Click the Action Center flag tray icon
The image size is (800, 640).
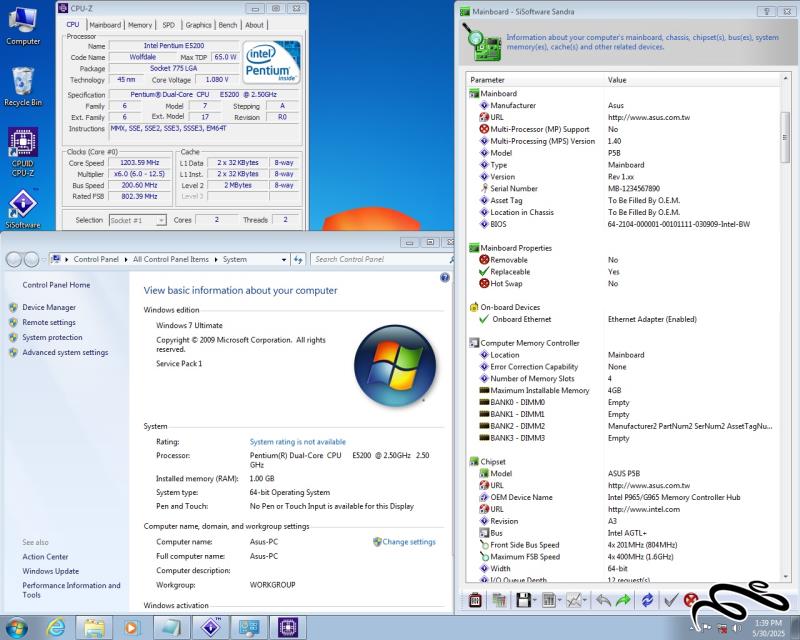707,628
